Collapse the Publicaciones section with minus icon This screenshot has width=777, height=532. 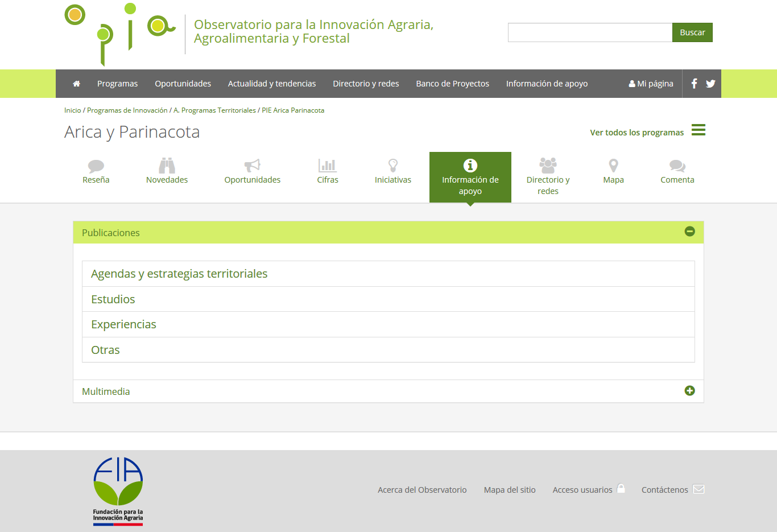point(689,231)
